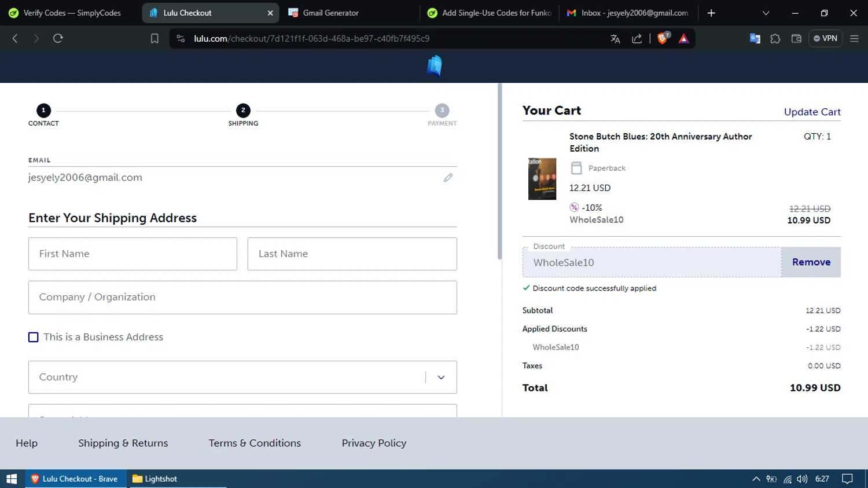868x488 pixels.
Task: Open Brave Shields lion icon
Action: point(663,38)
